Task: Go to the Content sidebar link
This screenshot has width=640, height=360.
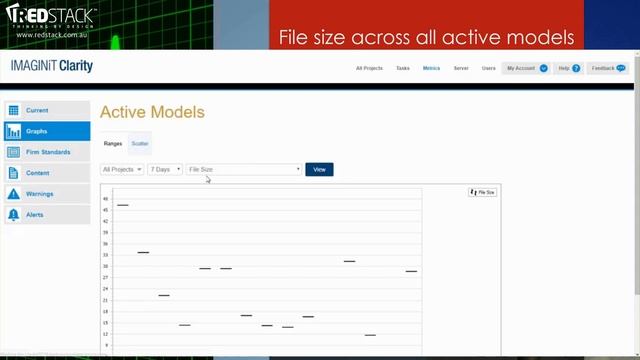Action: 38,173
